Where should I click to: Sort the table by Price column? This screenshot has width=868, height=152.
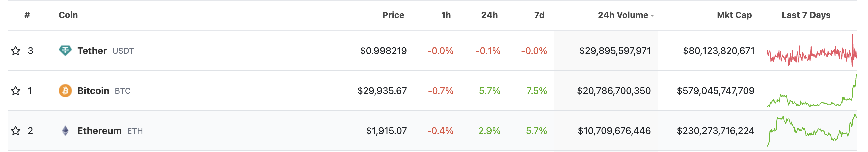pyautogui.click(x=393, y=15)
